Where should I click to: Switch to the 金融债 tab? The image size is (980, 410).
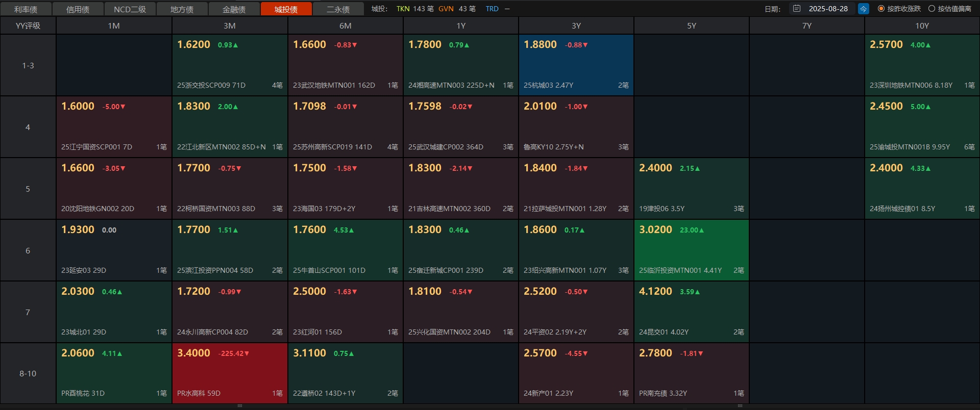[234, 9]
